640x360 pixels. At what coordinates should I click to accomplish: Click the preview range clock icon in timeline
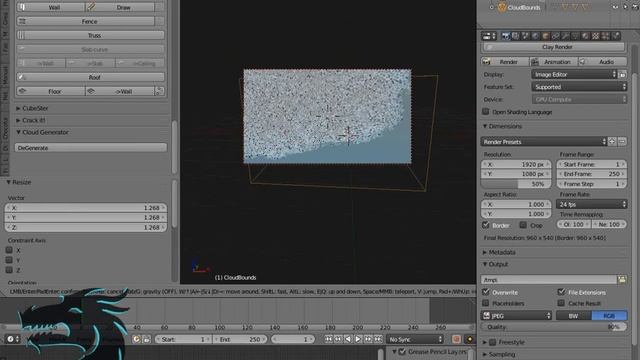click(136, 339)
